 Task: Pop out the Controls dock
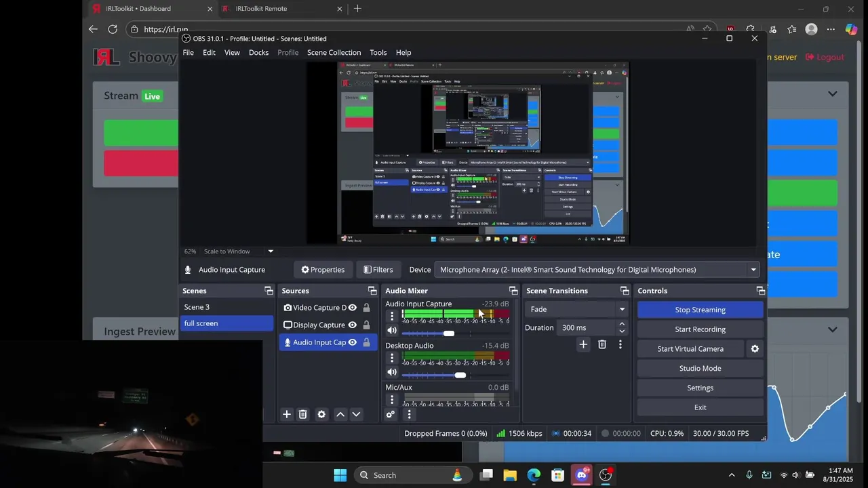point(761,291)
